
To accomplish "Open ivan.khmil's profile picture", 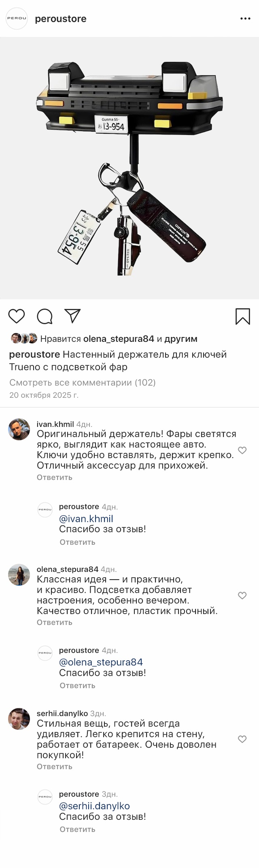I will click(x=19, y=429).
